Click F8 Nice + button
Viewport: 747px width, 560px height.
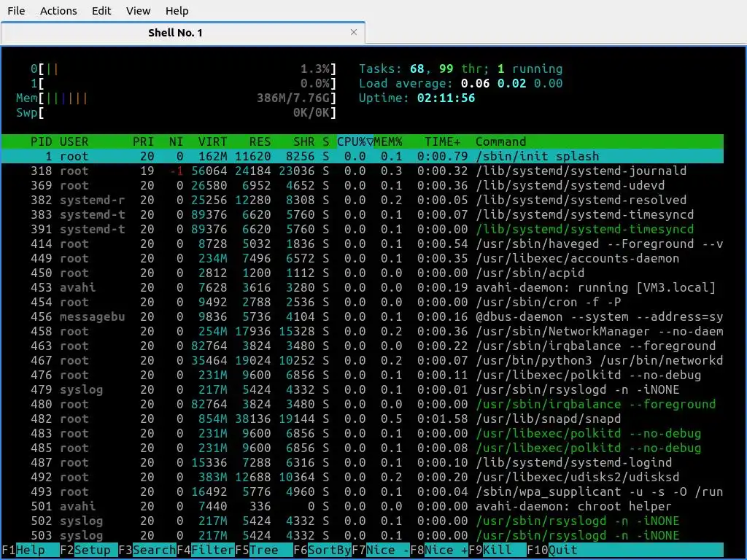tap(439, 550)
